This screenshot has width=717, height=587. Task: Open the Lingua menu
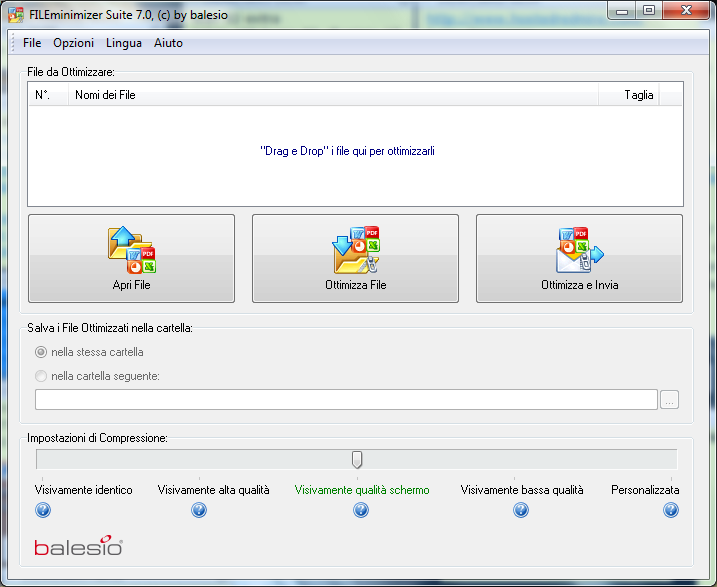(x=123, y=43)
